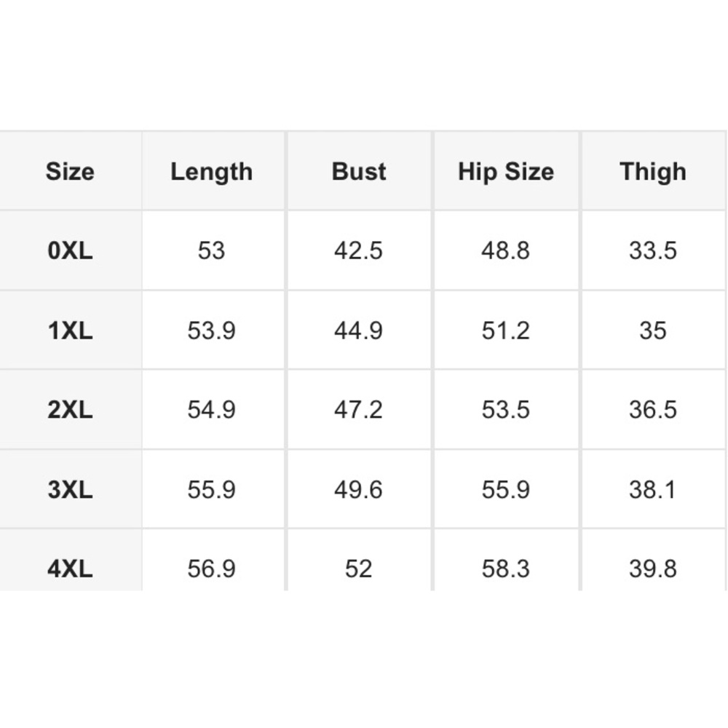Click the Bust column header
The height and width of the screenshot is (728, 728).
tap(358, 171)
